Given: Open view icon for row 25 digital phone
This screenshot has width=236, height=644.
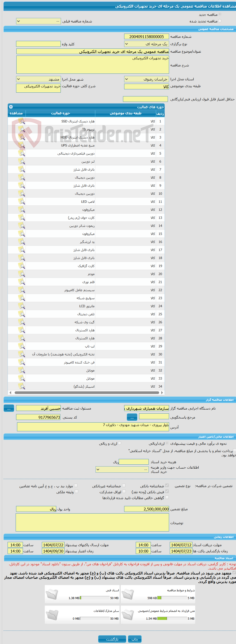Looking at the screenshot, I should click(22, 314).
